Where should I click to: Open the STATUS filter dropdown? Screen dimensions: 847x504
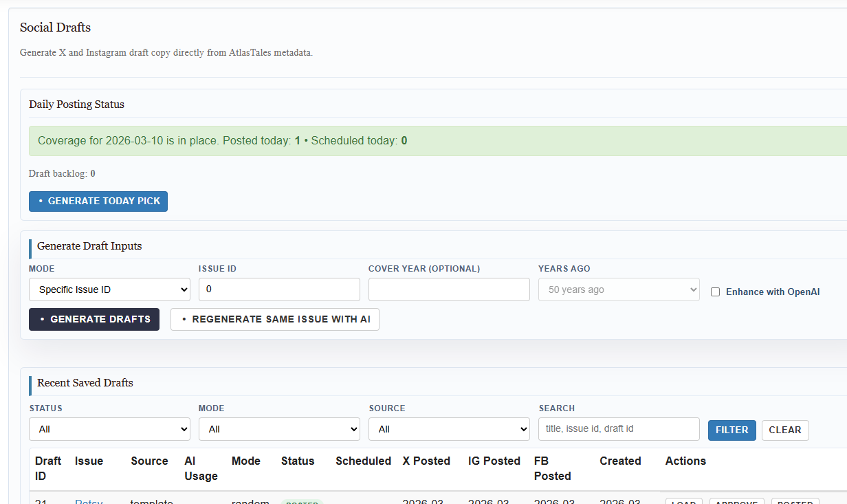[x=109, y=428]
